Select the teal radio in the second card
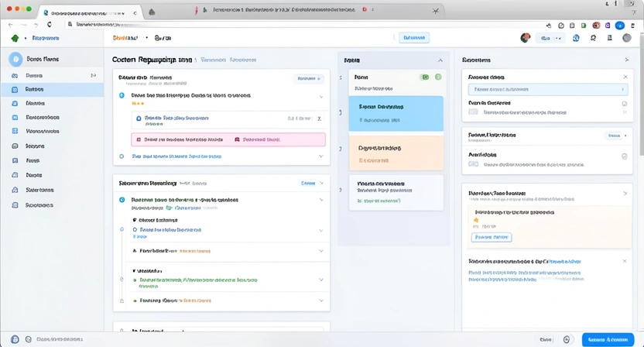This screenshot has width=644, height=347. tap(122, 200)
